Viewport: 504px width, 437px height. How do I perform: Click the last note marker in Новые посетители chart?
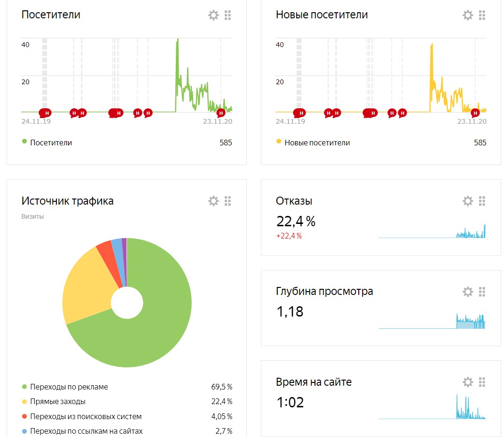click(475, 113)
